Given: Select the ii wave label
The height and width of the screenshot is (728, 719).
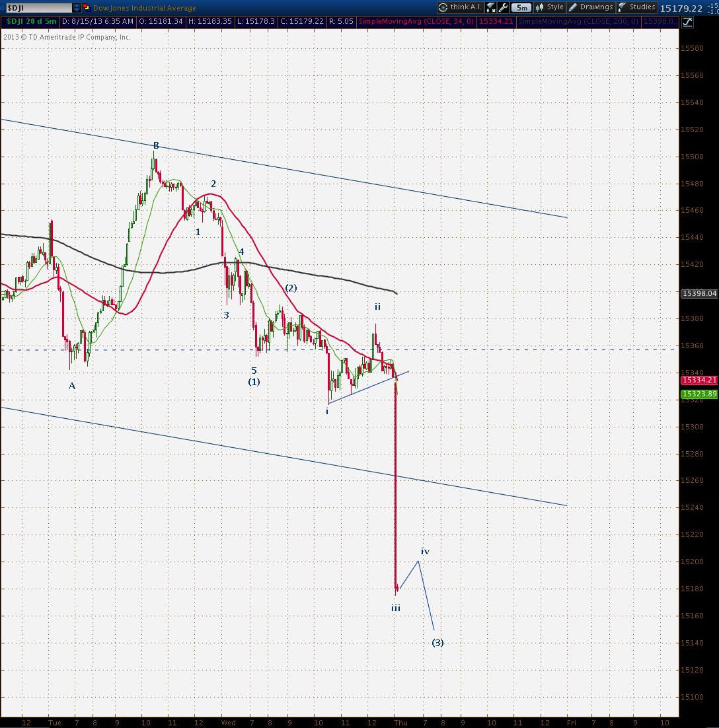Looking at the screenshot, I should click(377, 307).
